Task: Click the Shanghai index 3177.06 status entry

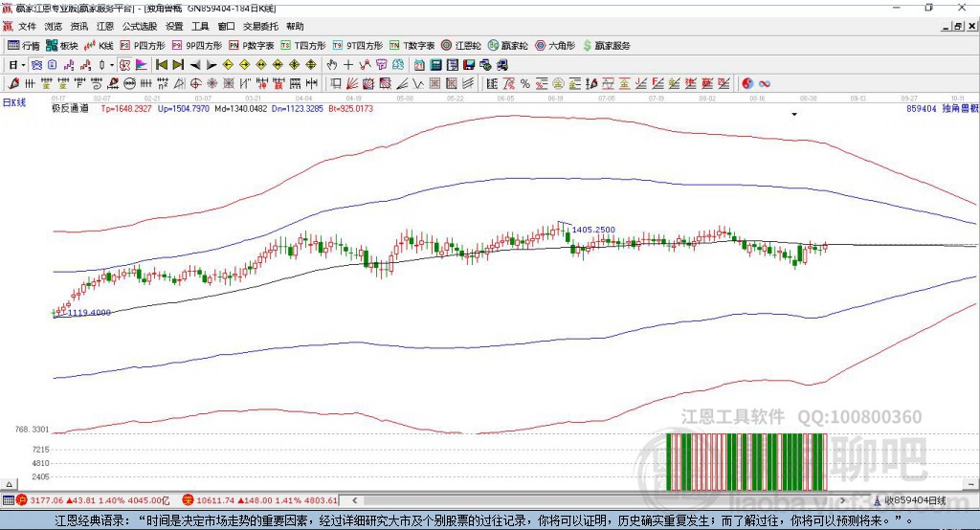Action: tap(93, 500)
